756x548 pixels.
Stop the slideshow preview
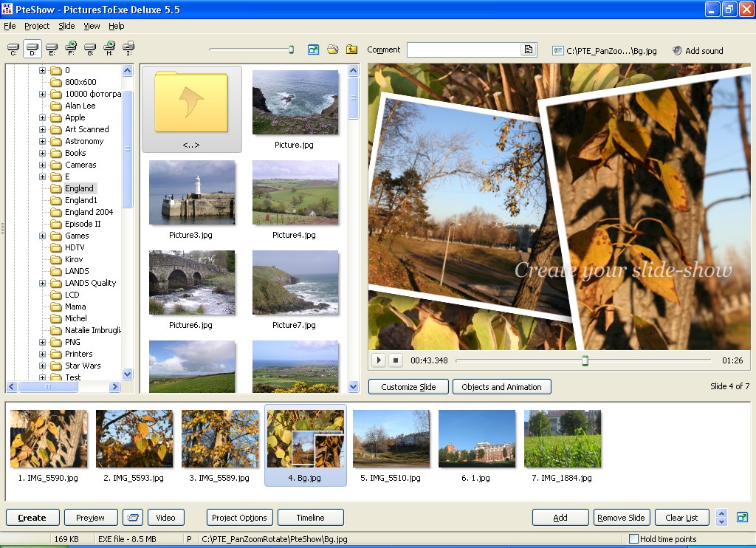pyautogui.click(x=396, y=360)
